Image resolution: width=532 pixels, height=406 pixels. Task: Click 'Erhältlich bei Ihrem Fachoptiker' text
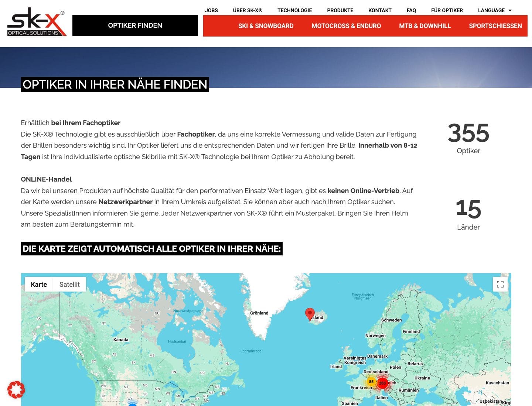(x=71, y=123)
